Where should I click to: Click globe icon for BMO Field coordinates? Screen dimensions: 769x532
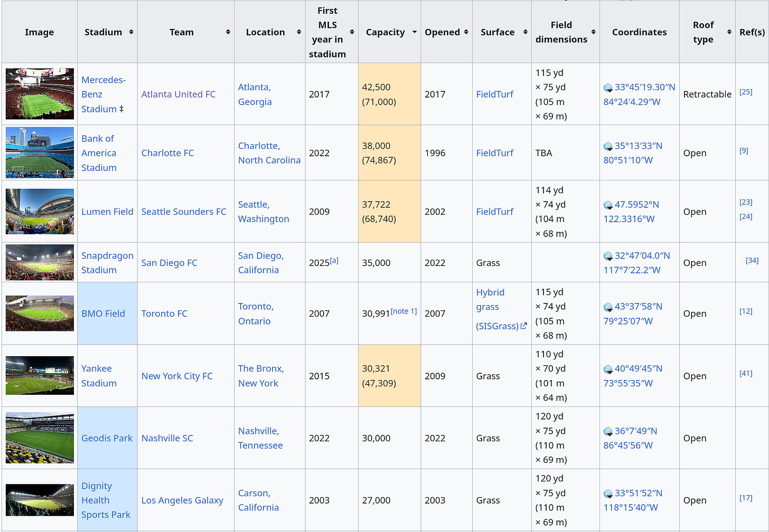pyautogui.click(x=608, y=307)
